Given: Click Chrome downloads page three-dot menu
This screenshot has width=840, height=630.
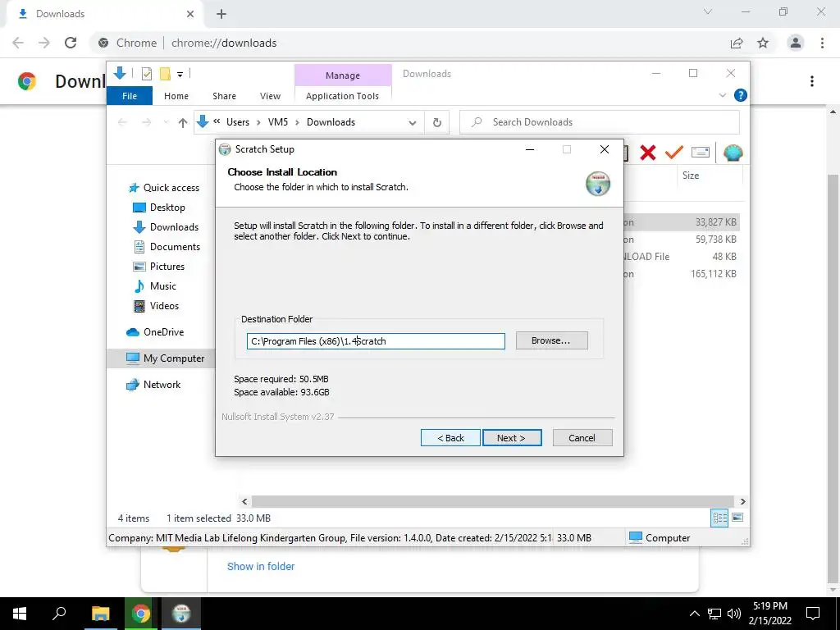Looking at the screenshot, I should pyautogui.click(x=812, y=81).
